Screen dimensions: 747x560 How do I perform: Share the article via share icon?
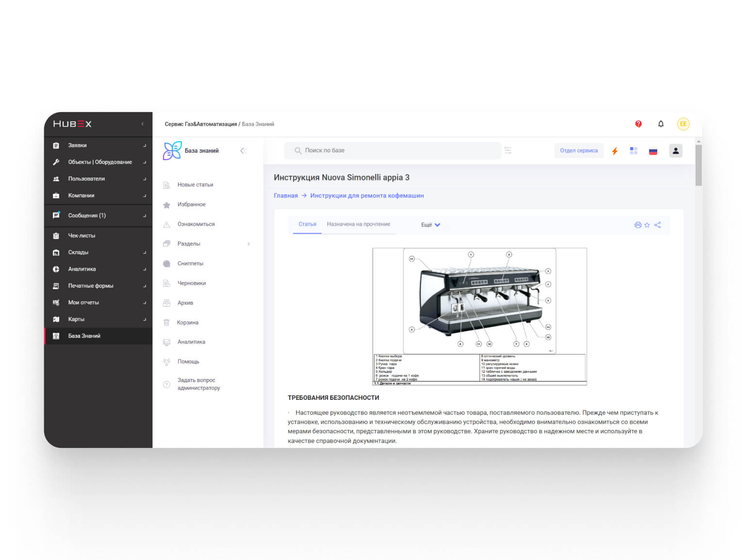pos(657,225)
